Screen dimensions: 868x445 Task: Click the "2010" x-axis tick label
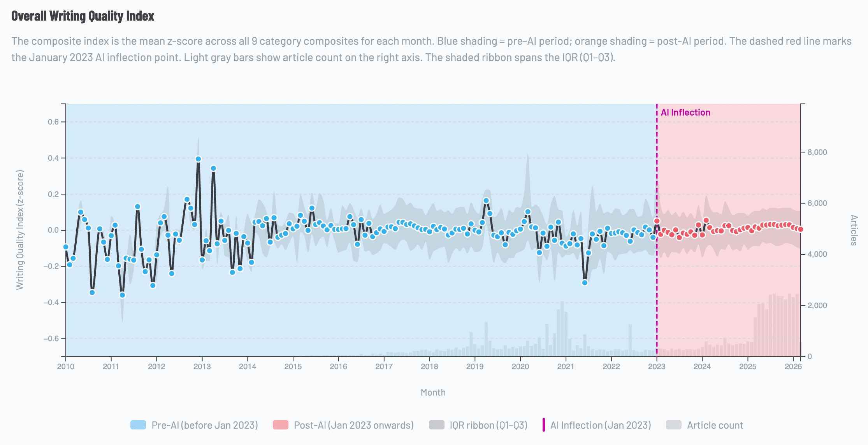click(65, 366)
